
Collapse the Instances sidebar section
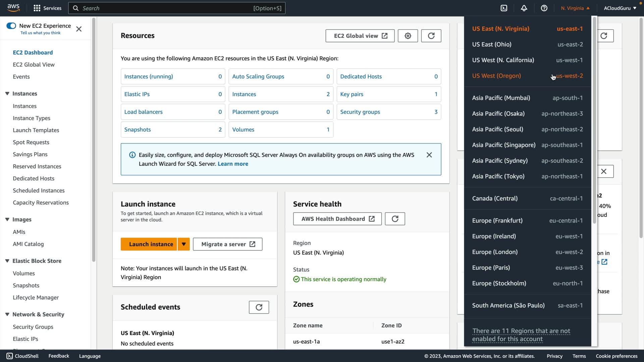click(7, 94)
